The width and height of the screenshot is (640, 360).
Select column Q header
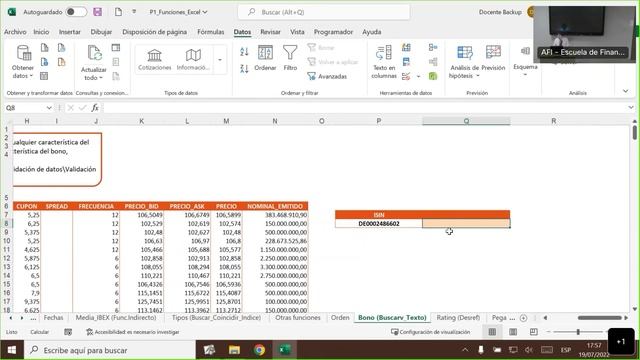coord(466,121)
